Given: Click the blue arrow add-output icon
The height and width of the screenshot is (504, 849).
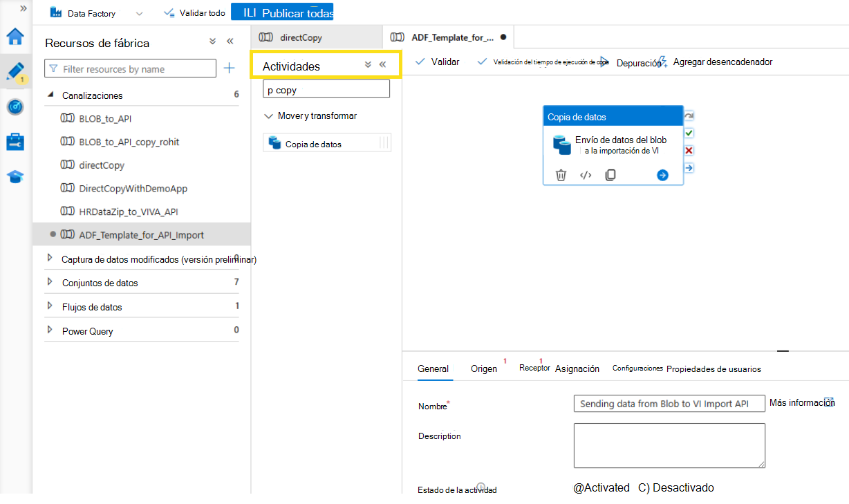Looking at the screenshot, I should [x=662, y=175].
